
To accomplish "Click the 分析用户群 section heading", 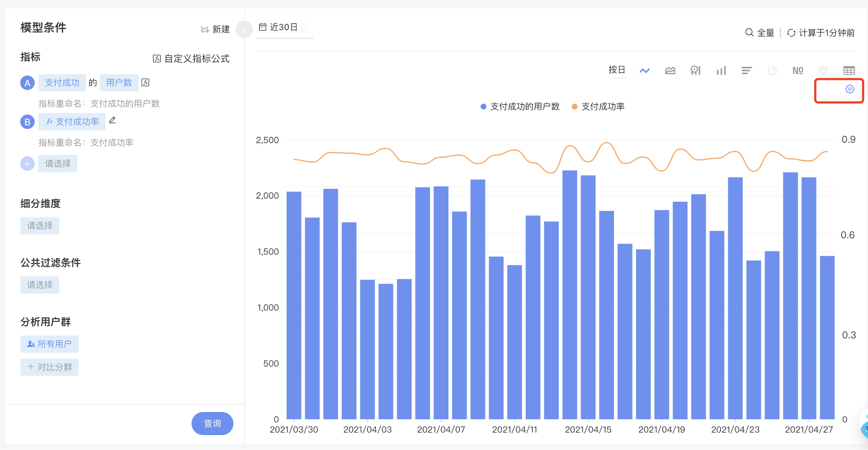I will 46,322.
